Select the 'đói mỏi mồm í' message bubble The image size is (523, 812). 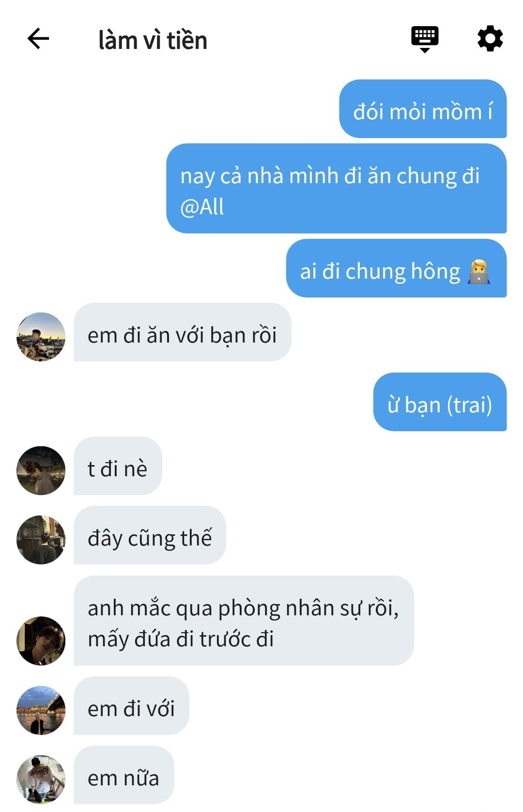click(x=423, y=109)
